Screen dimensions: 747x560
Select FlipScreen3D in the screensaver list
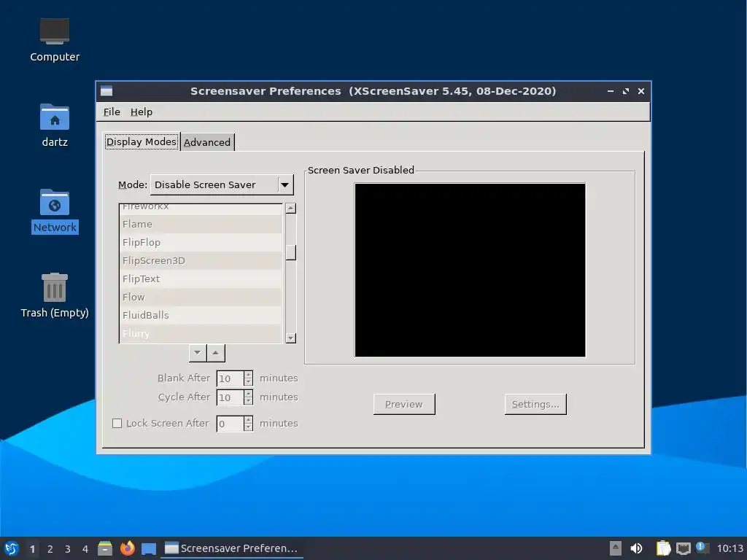(x=201, y=260)
